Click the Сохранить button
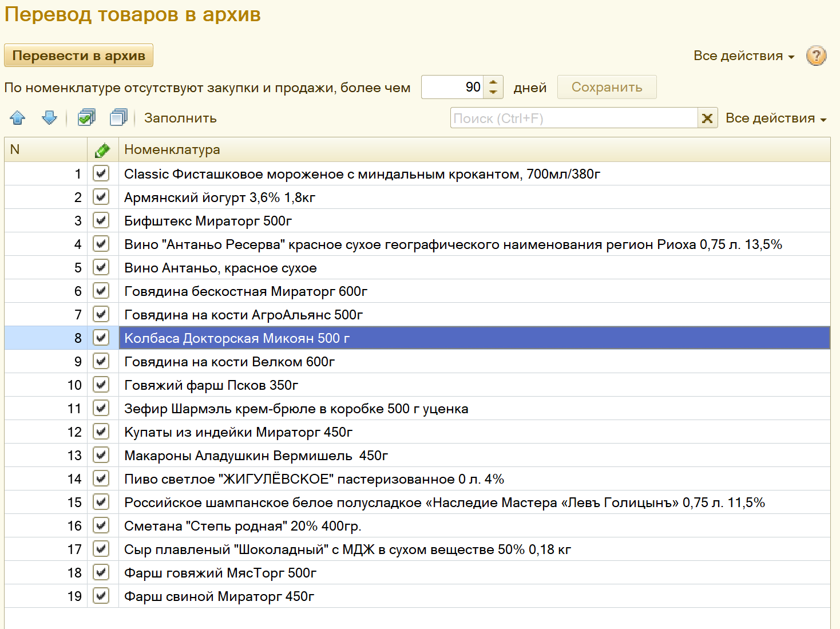 (607, 87)
